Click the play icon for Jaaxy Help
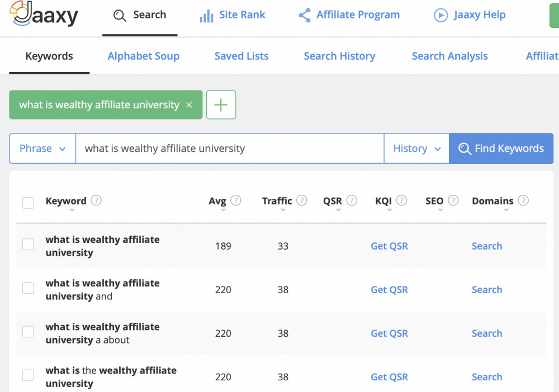559x392 pixels. coord(440,15)
